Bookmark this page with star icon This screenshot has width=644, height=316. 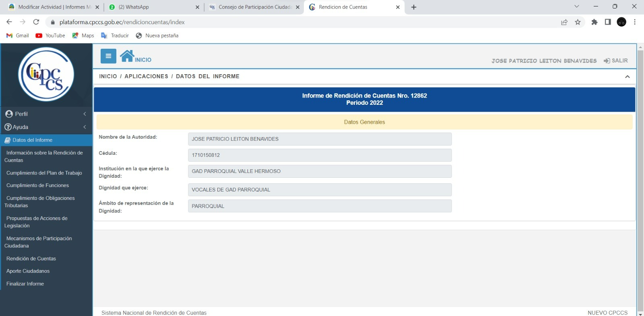point(578,22)
